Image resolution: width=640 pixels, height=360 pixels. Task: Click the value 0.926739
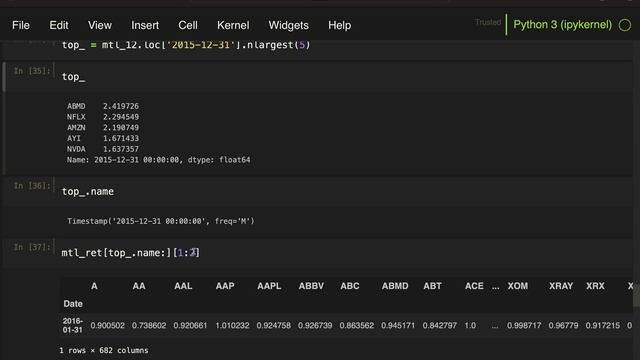(315, 326)
